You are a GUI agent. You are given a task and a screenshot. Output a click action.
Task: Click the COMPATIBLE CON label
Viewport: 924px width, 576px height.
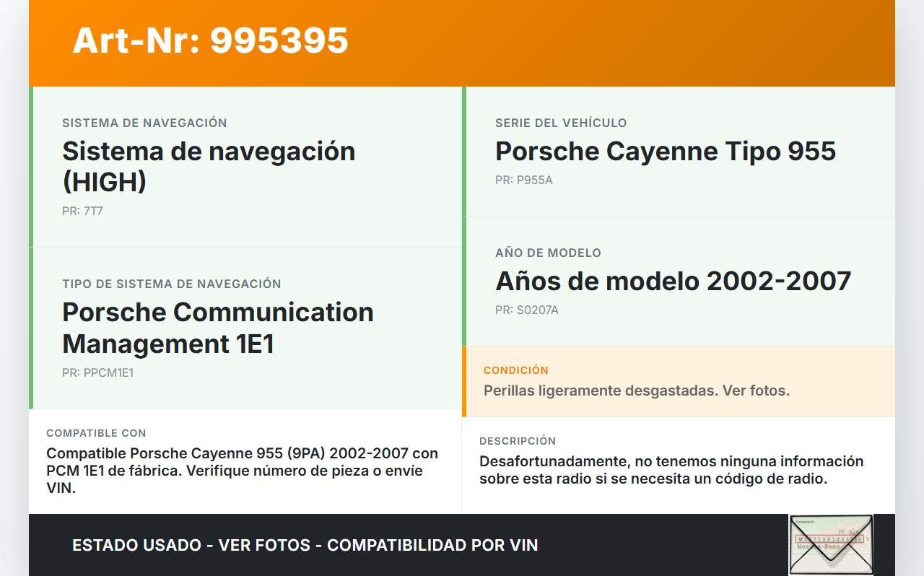[96, 433]
